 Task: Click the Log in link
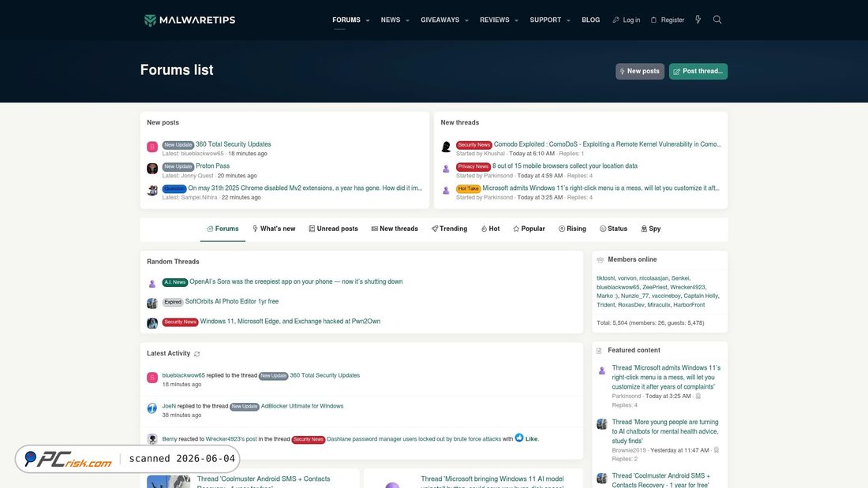626,20
